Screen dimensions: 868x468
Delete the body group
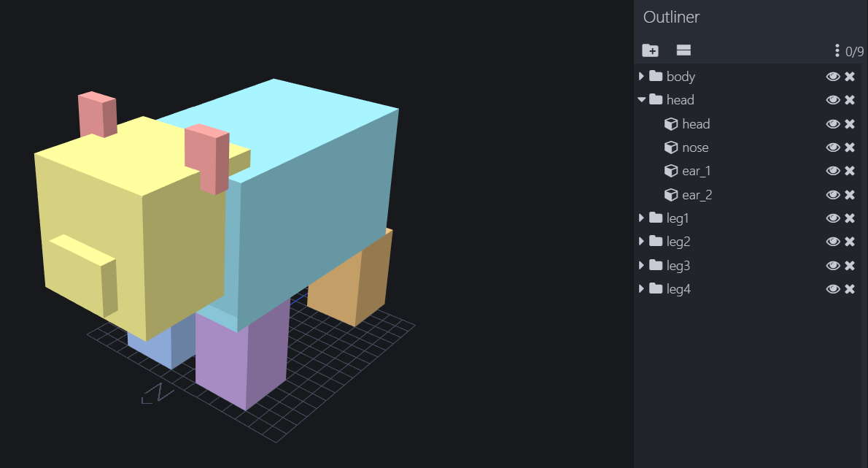(850, 77)
